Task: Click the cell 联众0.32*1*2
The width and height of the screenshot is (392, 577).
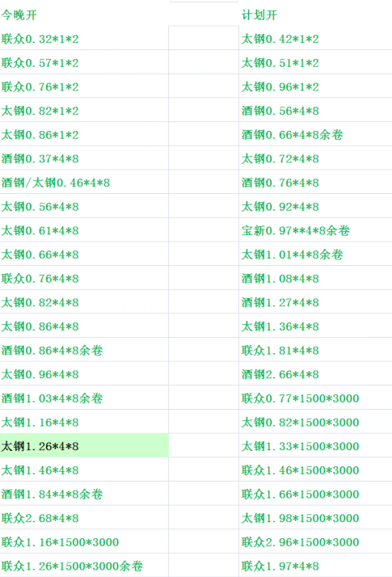Action: click(x=84, y=38)
